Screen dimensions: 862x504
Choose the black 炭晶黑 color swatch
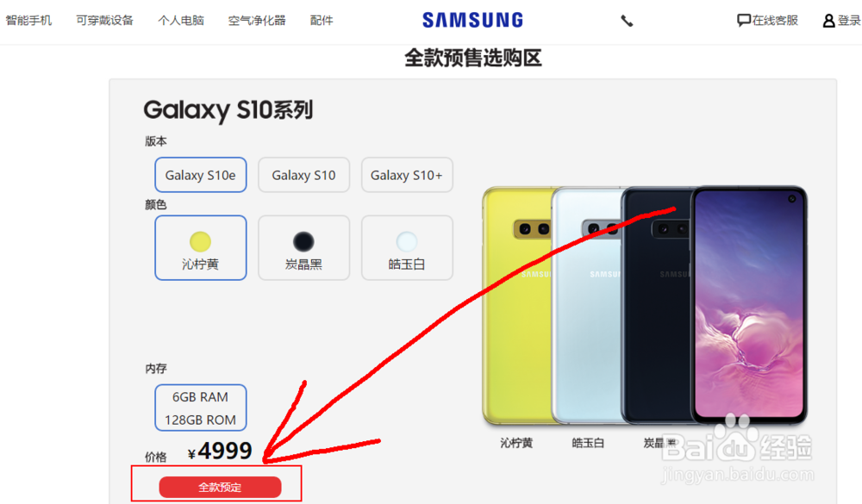pos(303,248)
